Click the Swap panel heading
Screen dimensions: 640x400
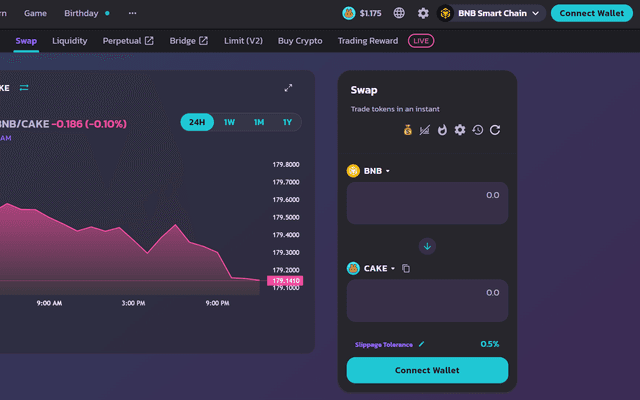(364, 90)
